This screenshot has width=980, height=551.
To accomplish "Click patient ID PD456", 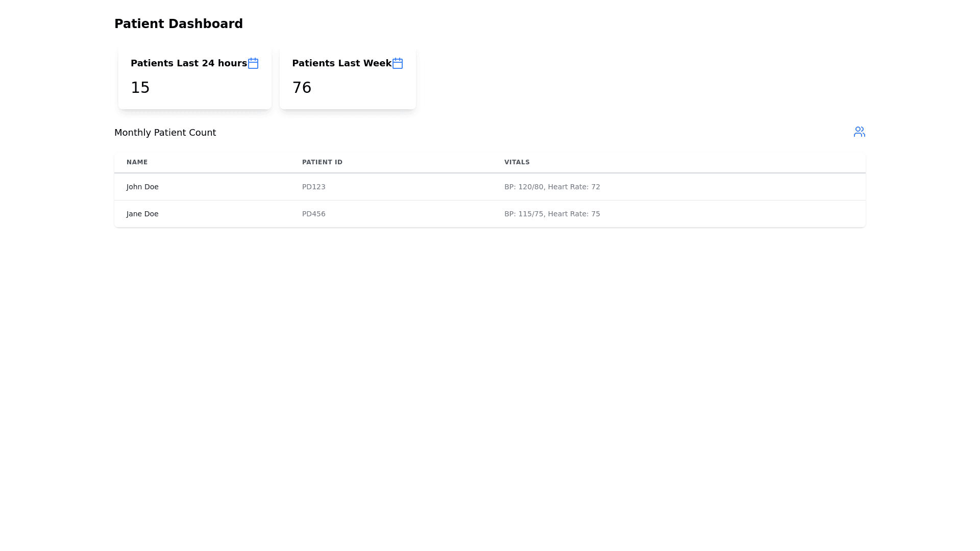I will click(313, 214).
